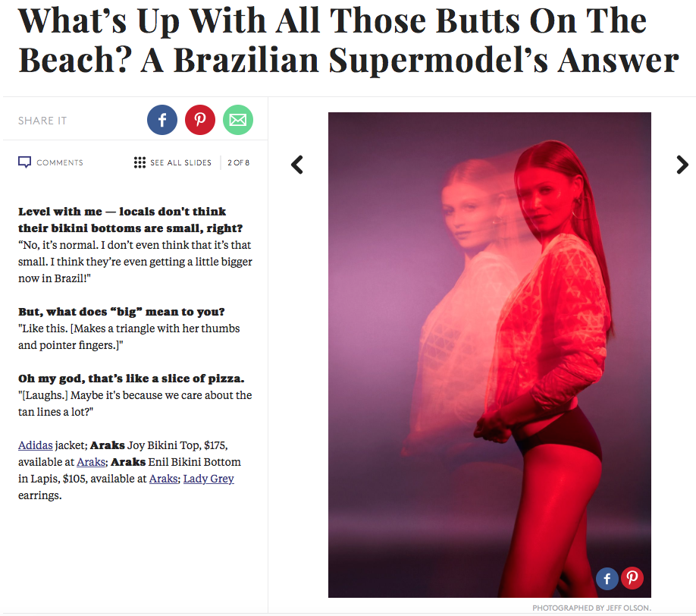
Task: Click the SHARE IT label
Action: point(42,121)
